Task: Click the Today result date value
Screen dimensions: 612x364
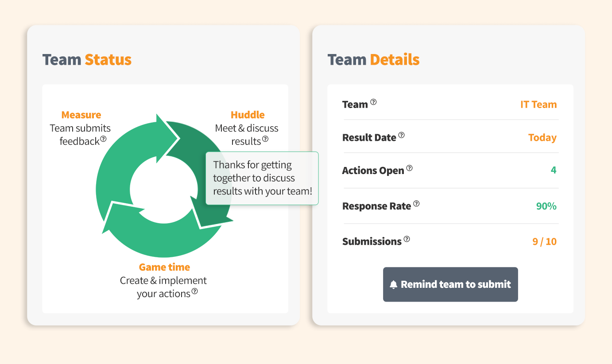Action: [x=542, y=138]
